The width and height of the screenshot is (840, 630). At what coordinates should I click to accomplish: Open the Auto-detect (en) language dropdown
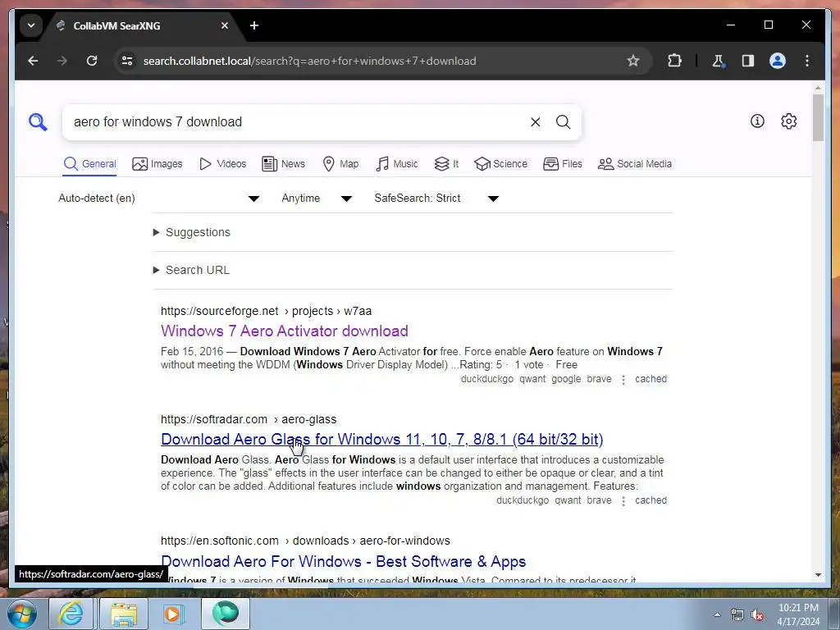coord(159,199)
